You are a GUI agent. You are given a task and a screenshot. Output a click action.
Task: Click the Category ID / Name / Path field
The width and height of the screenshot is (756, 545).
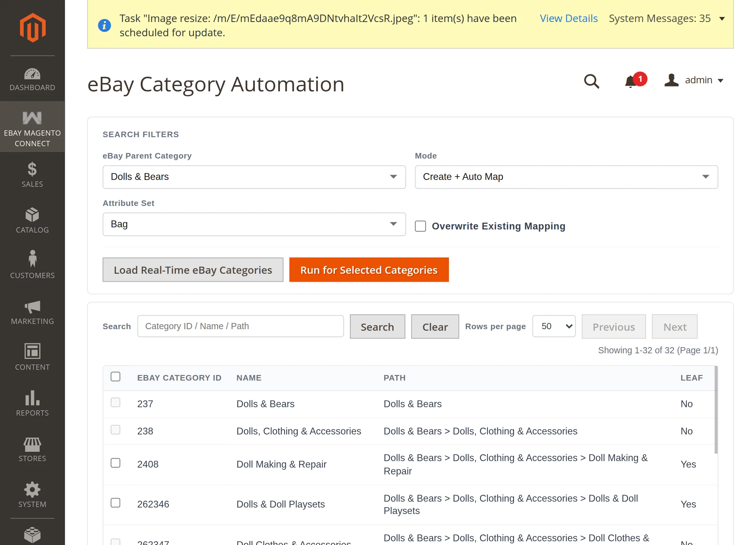[240, 326]
